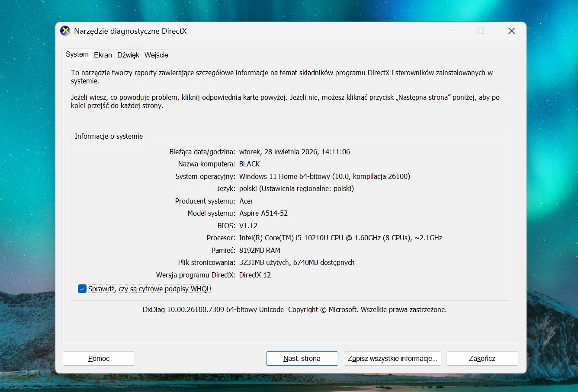The width and height of the screenshot is (578, 392).
Task: Click the page file value 3231MB użytych
Action: (x=297, y=262)
